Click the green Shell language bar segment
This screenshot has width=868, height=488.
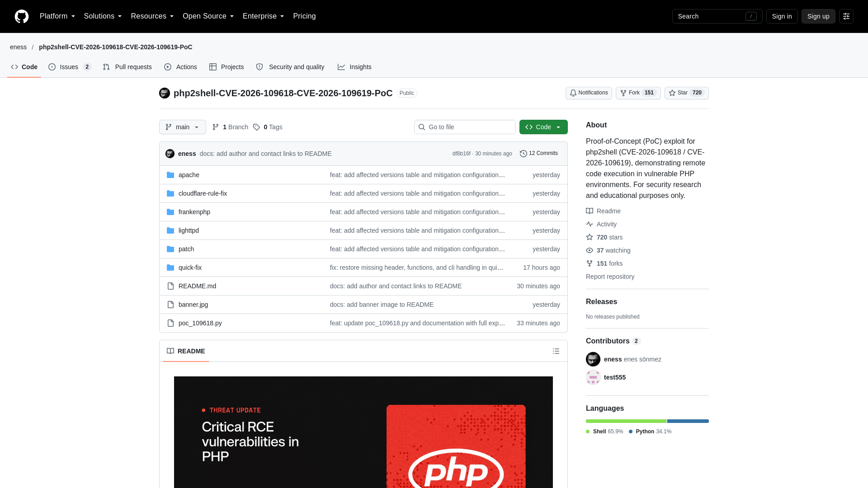[x=626, y=421]
